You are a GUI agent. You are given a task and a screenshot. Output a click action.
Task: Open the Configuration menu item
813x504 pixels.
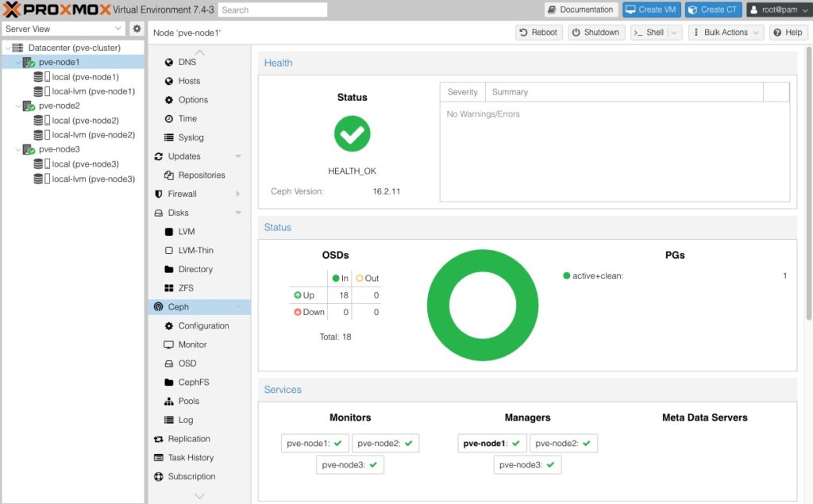(x=199, y=325)
